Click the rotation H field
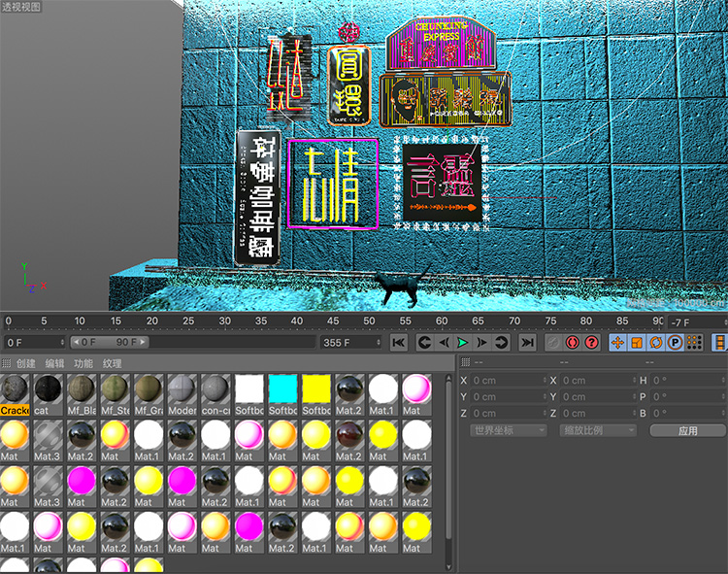Image resolution: width=728 pixels, height=574 pixels. point(688,381)
